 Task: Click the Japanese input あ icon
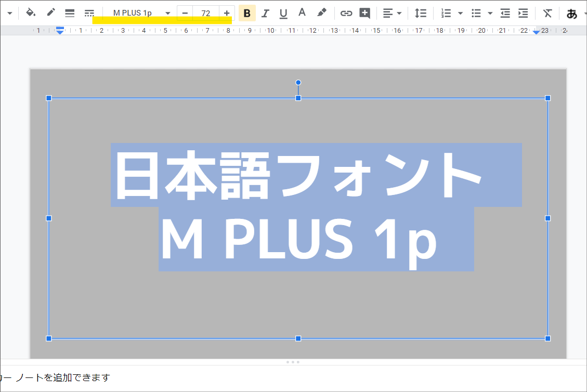pyautogui.click(x=571, y=14)
